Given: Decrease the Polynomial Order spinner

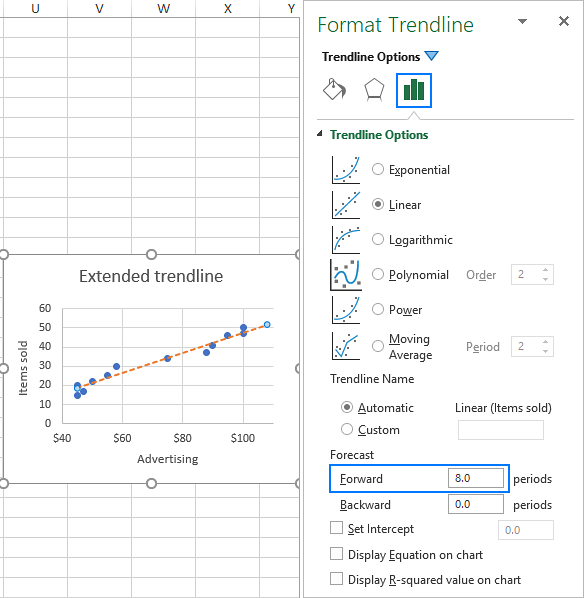Looking at the screenshot, I should pos(545,279).
